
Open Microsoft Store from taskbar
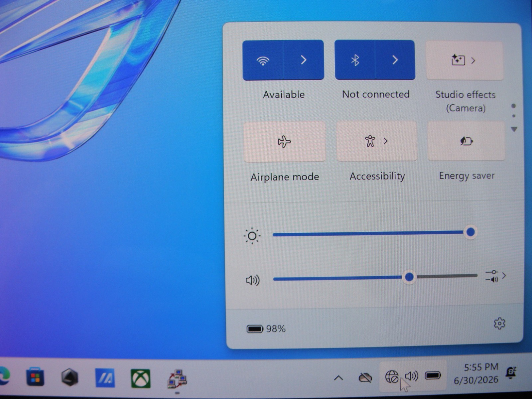tap(35, 377)
